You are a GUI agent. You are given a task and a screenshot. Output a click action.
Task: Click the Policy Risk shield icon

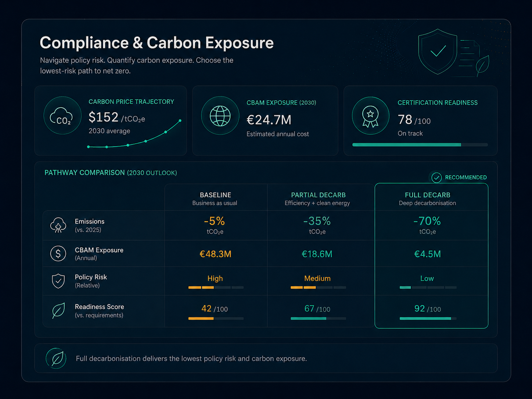[x=58, y=281]
